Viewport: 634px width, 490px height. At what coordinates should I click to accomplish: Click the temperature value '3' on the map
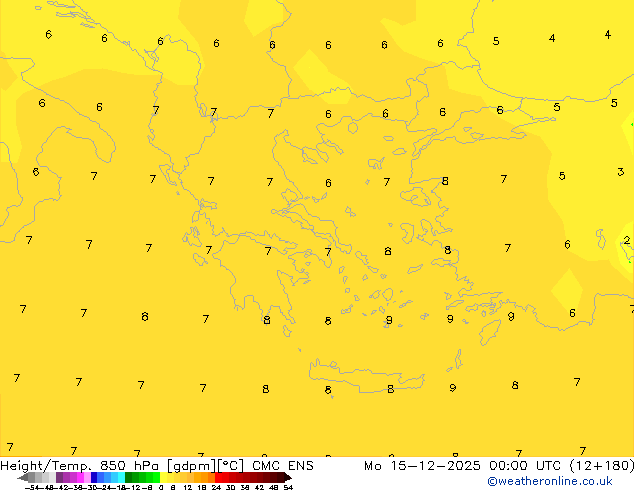point(621,172)
